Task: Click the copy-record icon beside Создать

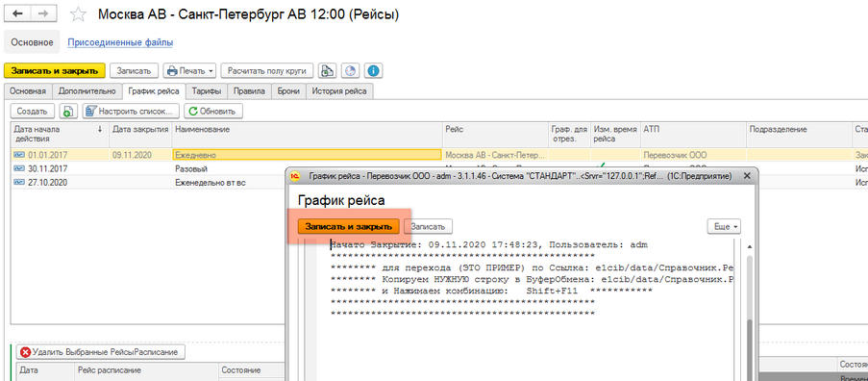Action: pyautogui.click(x=67, y=112)
